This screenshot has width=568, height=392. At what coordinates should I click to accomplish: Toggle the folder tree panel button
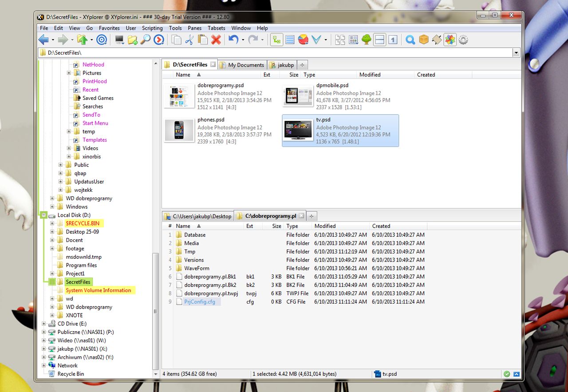point(277,40)
